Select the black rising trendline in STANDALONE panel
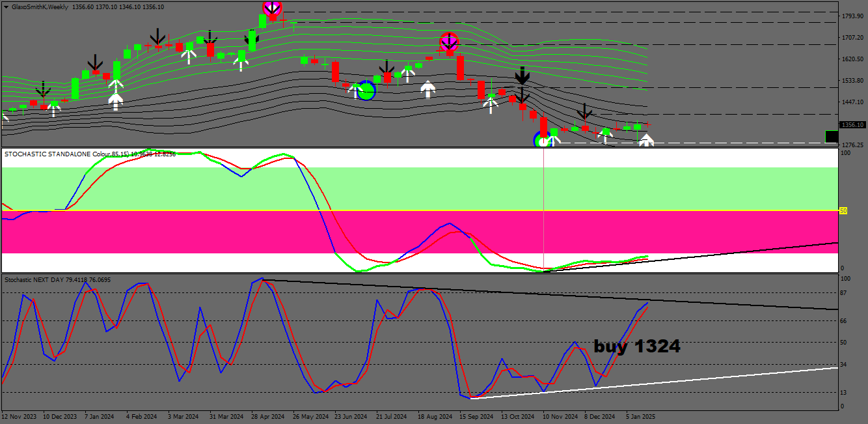Screen dimensions: 868x424 point(691,257)
